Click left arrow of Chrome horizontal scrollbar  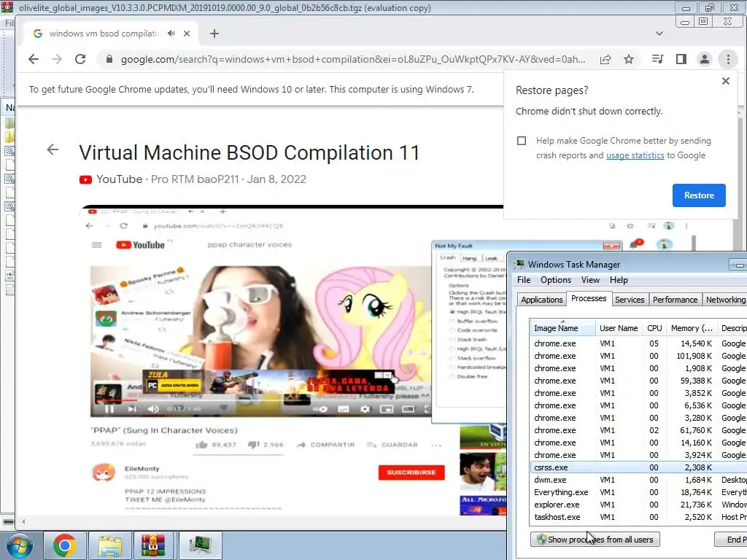click(23, 522)
